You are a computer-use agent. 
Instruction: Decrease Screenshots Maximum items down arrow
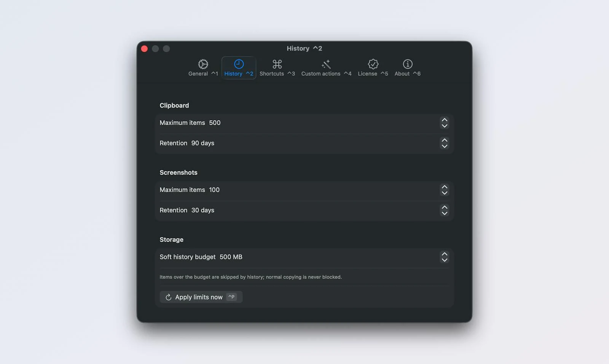(444, 193)
